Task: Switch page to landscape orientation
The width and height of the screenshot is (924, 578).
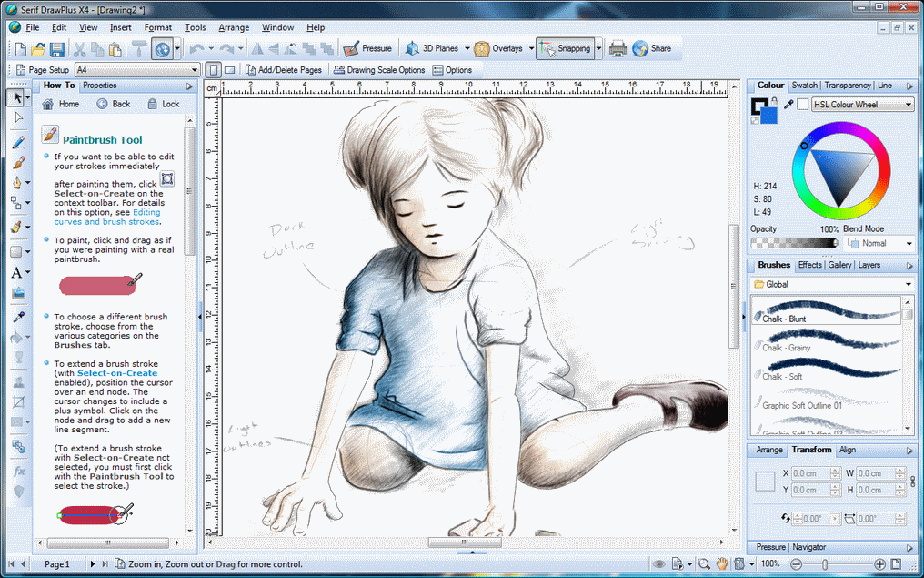Action: point(230,69)
